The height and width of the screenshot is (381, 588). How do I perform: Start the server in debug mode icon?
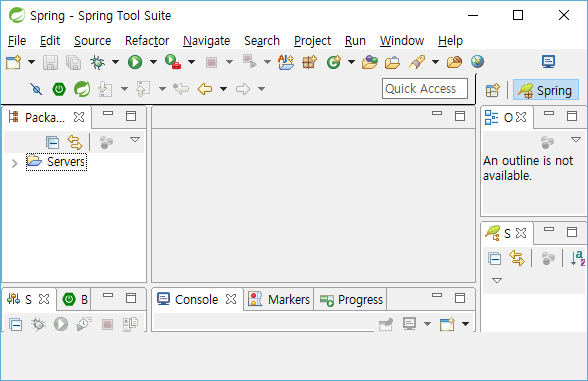pos(38,324)
